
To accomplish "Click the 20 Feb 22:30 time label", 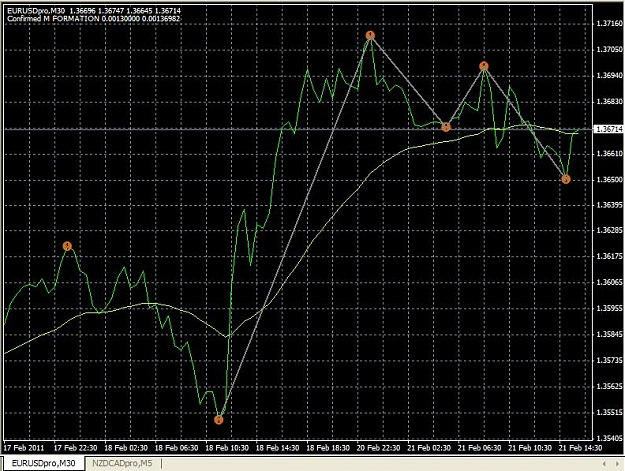I will (378, 448).
